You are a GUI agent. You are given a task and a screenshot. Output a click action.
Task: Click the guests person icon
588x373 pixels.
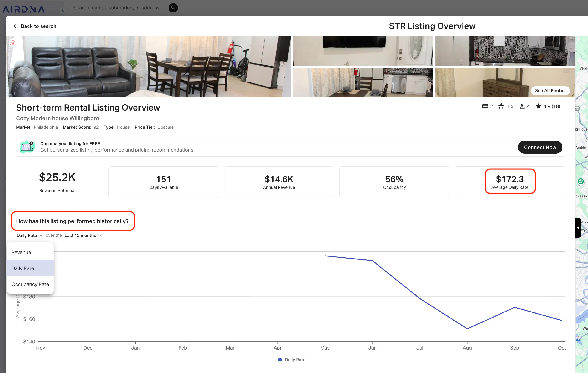522,106
